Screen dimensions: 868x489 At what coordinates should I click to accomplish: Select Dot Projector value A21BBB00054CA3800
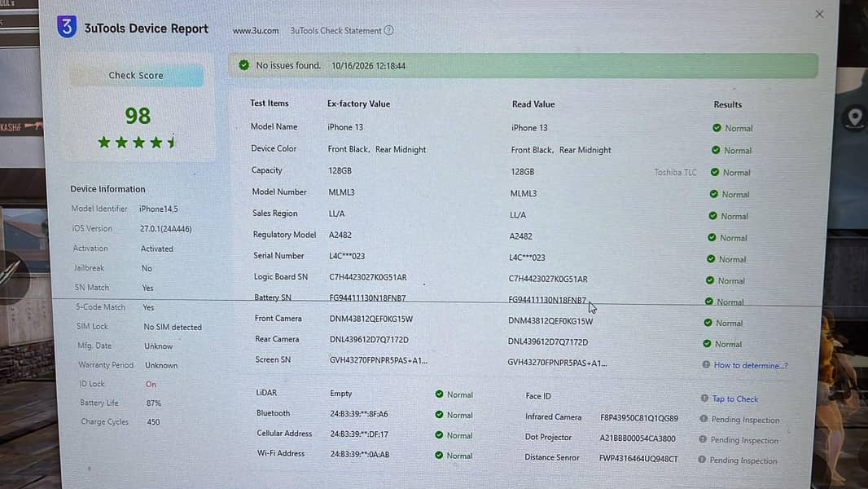[x=638, y=438]
